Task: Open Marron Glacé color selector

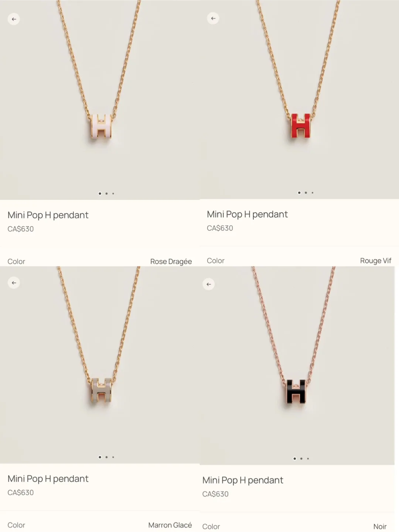Action: point(100,525)
